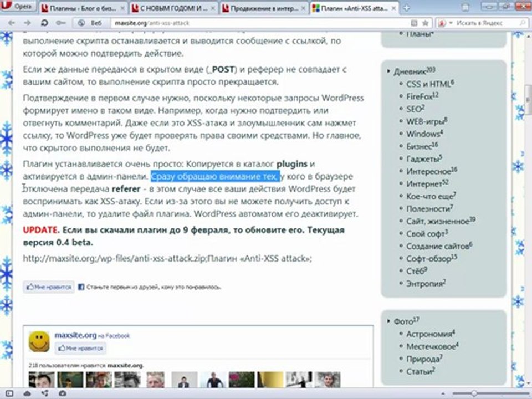Toggle Opera Turbo in the status bar
Image resolution: width=532 pixels, height=399 pixels.
[63, 393]
